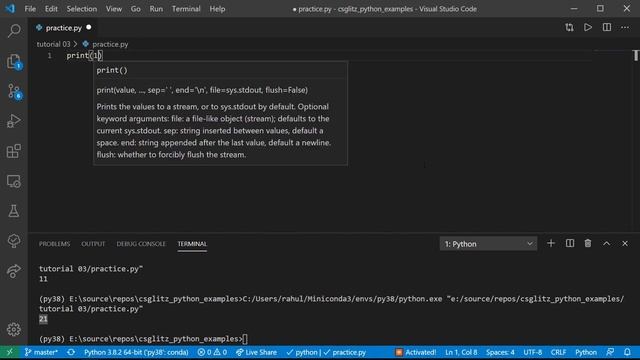Click 'practice.py' in the breadcrumb
The height and width of the screenshot is (360, 640).
[x=110, y=44]
